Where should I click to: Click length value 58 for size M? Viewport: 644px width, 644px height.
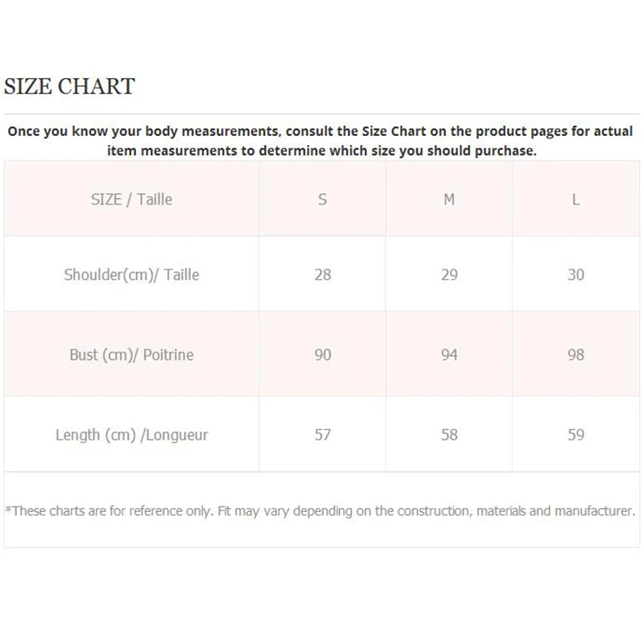(x=449, y=435)
